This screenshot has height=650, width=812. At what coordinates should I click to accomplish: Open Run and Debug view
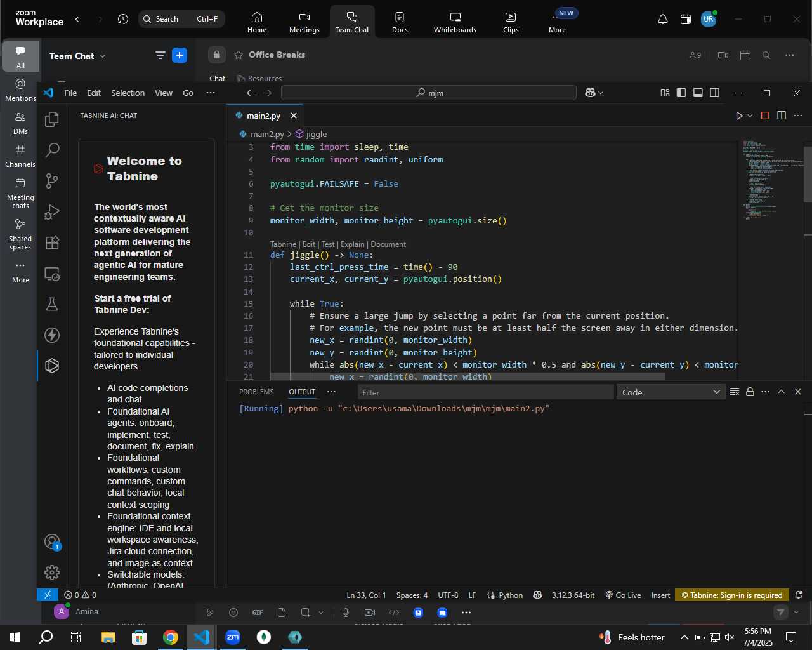tap(52, 212)
